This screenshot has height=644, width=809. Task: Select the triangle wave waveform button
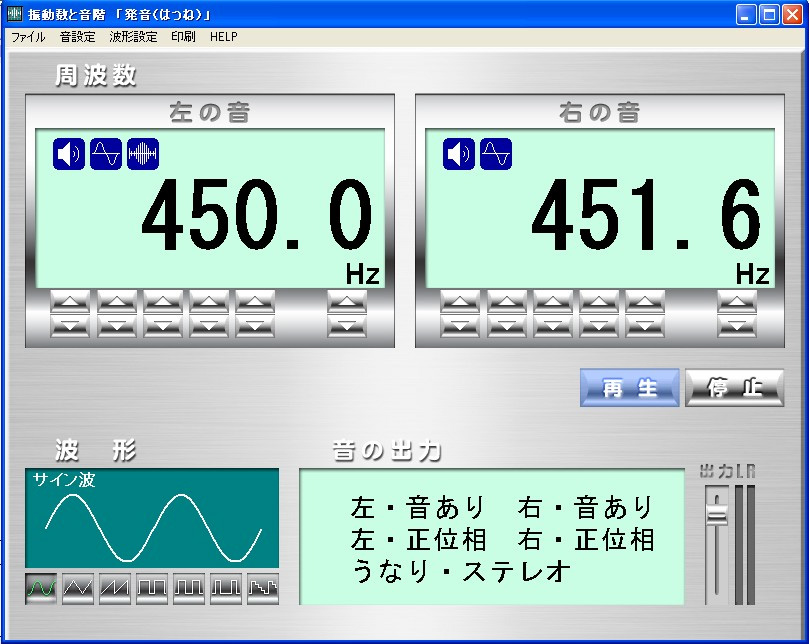pos(78,588)
